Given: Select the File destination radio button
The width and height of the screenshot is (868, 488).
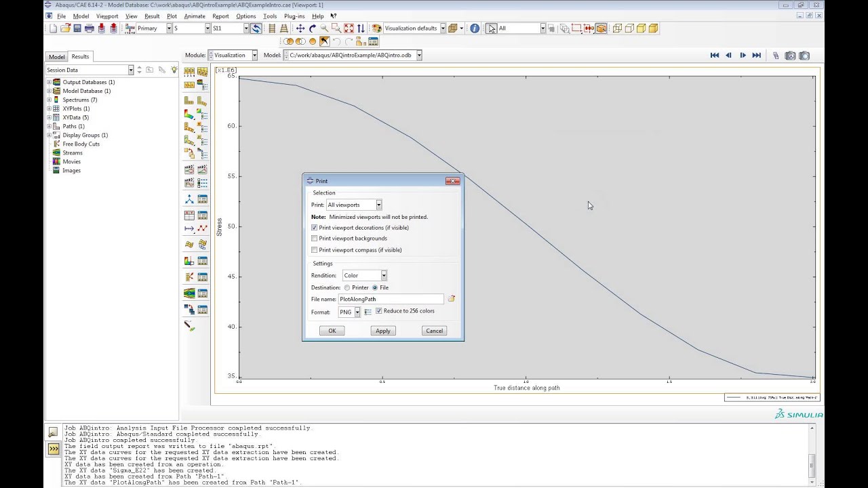Looking at the screenshot, I should pyautogui.click(x=375, y=288).
